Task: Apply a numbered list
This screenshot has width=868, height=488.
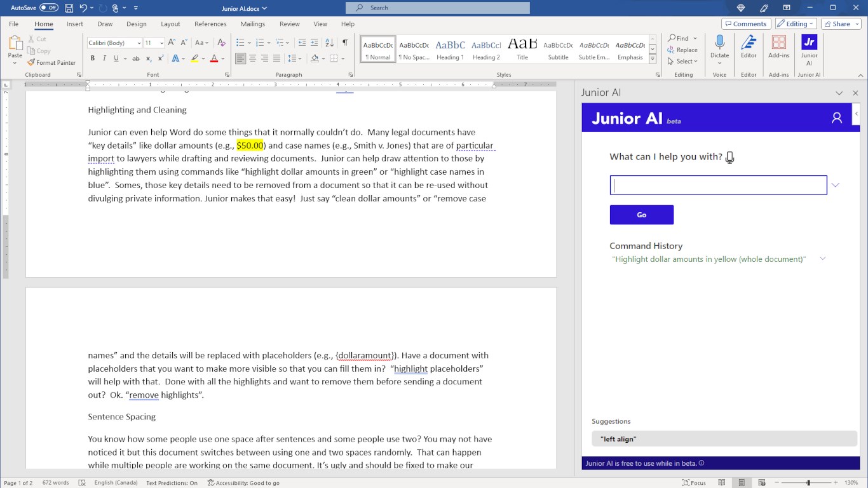Action: 260,43
